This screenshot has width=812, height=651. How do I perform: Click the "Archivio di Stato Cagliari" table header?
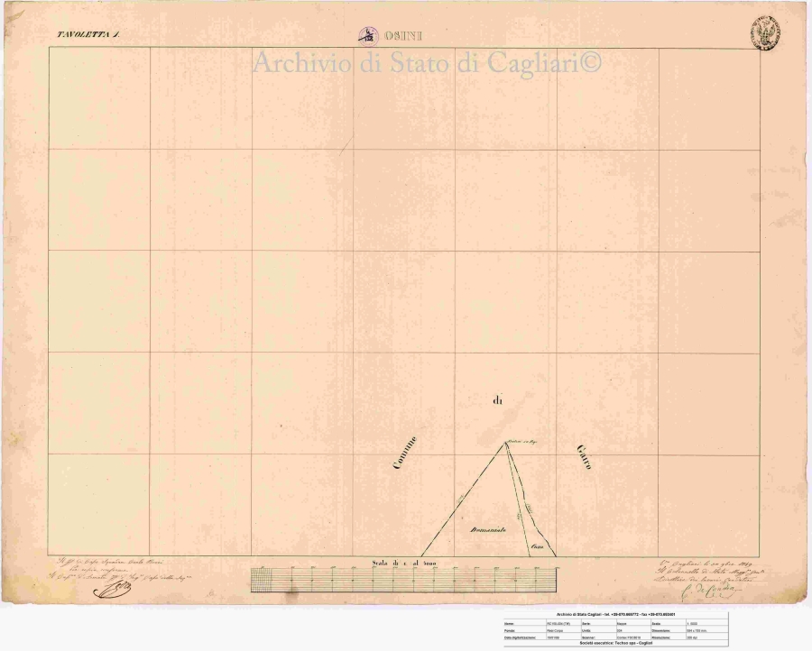[x=615, y=615]
